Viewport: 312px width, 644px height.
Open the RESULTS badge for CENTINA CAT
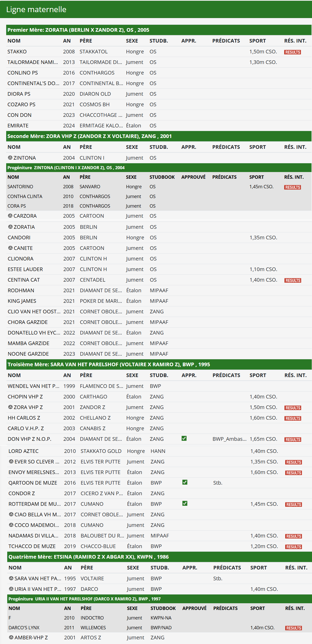293,280
